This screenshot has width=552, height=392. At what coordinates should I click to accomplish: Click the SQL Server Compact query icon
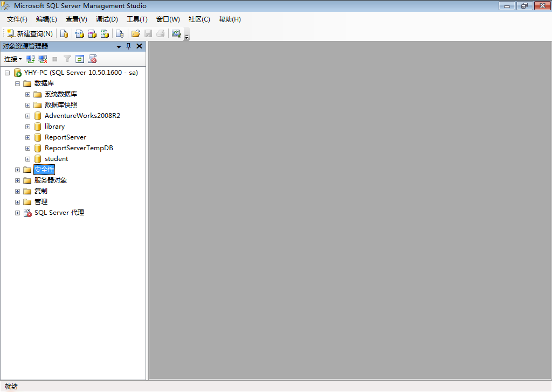(120, 33)
